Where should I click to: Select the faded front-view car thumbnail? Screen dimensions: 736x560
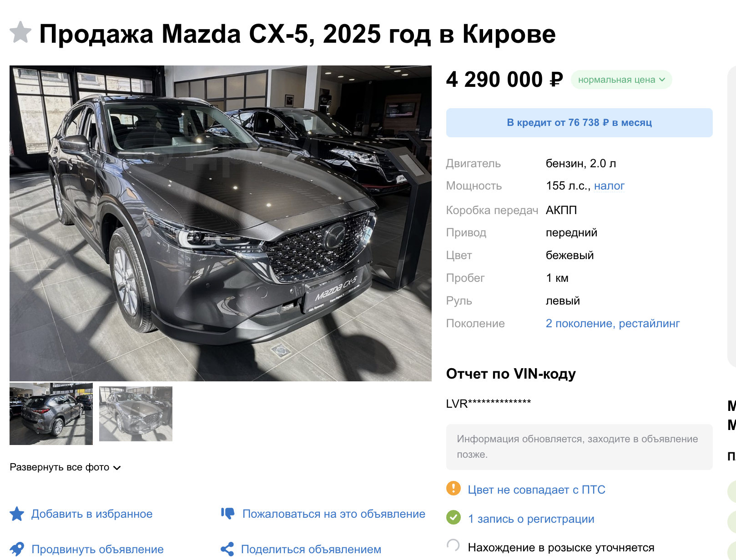pos(136,414)
